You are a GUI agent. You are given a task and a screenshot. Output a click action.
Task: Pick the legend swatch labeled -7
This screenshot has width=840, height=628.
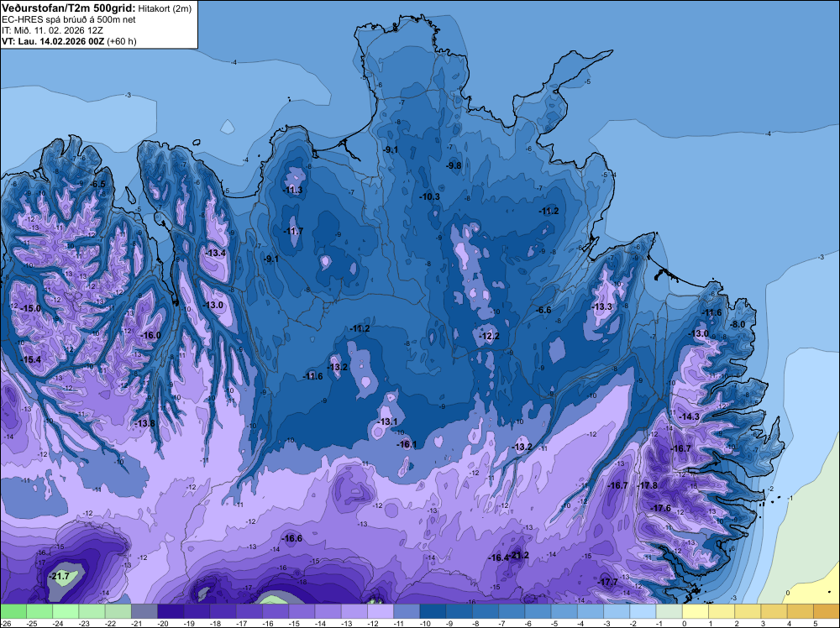click(x=512, y=611)
